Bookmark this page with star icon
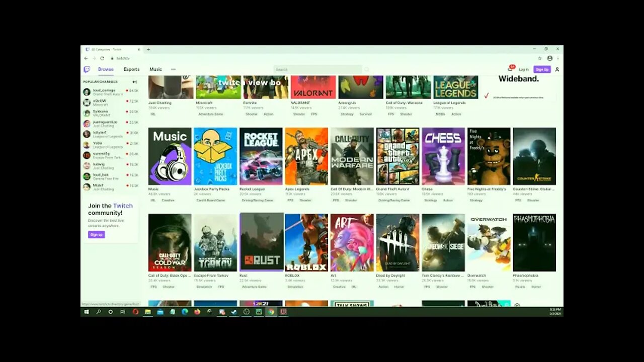 [x=540, y=58]
